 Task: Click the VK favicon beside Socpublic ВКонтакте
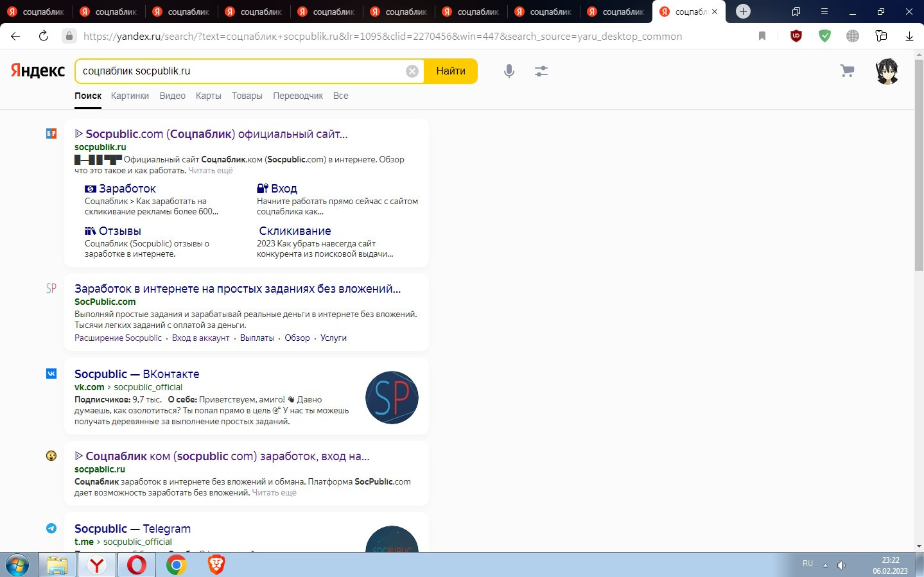[51, 374]
